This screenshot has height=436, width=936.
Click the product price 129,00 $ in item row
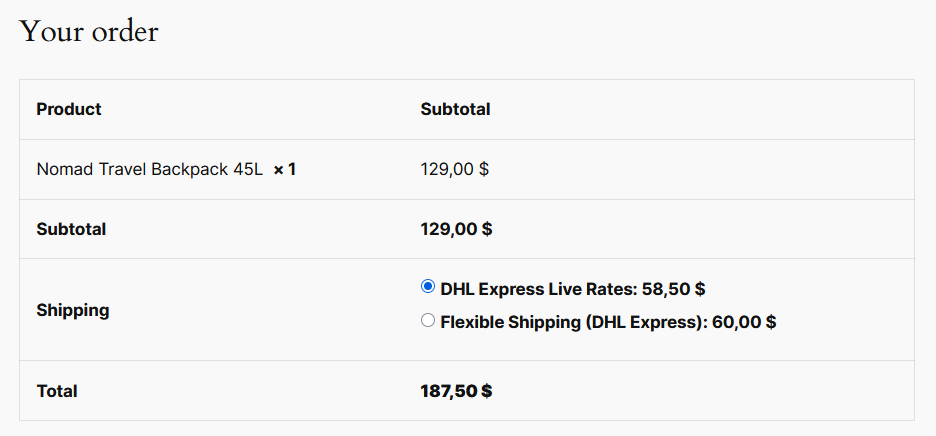click(455, 170)
